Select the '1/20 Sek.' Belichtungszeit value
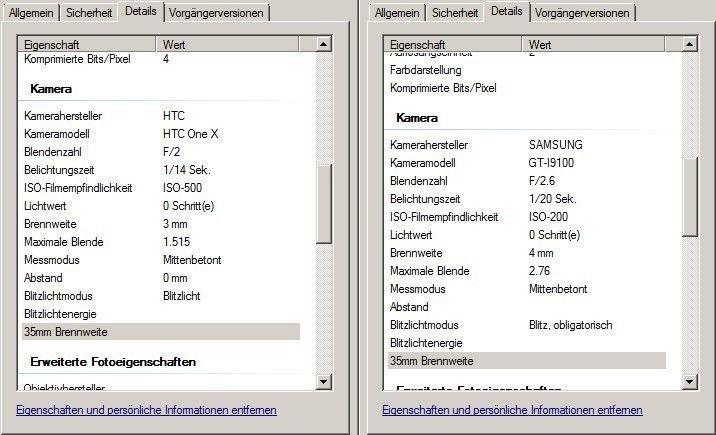 pos(553,199)
